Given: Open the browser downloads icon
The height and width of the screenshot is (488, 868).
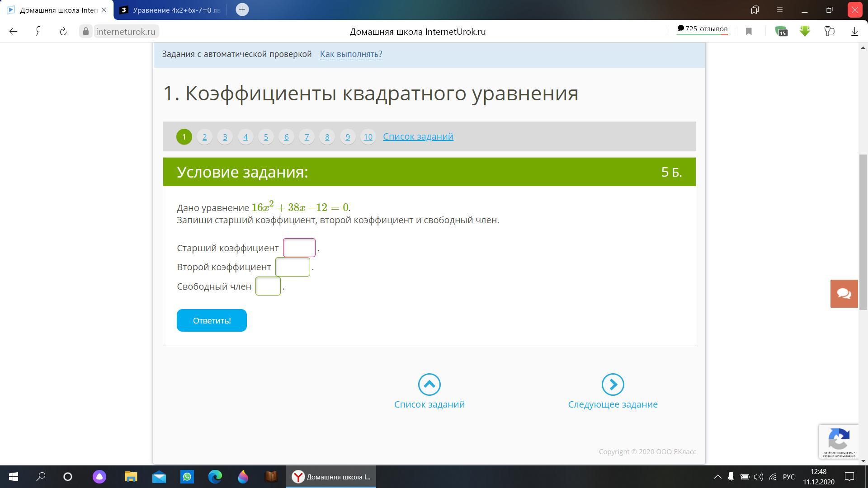Looking at the screenshot, I should tap(854, 31).
